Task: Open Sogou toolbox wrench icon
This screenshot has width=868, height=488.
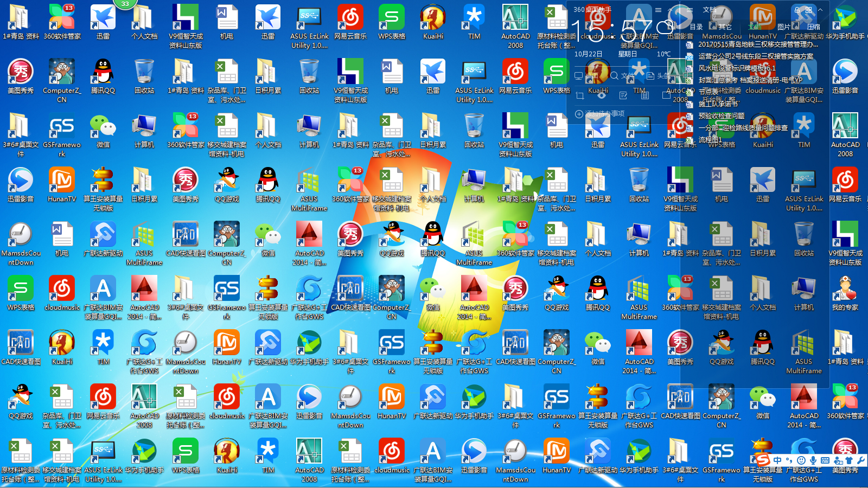Action: click(x=860, y=460)
